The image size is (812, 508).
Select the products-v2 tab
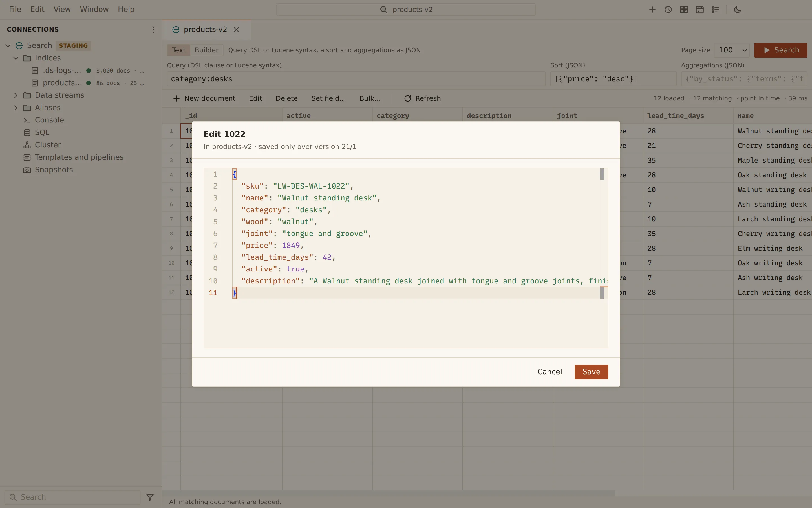pyautogui.click(x=207, y=30)
